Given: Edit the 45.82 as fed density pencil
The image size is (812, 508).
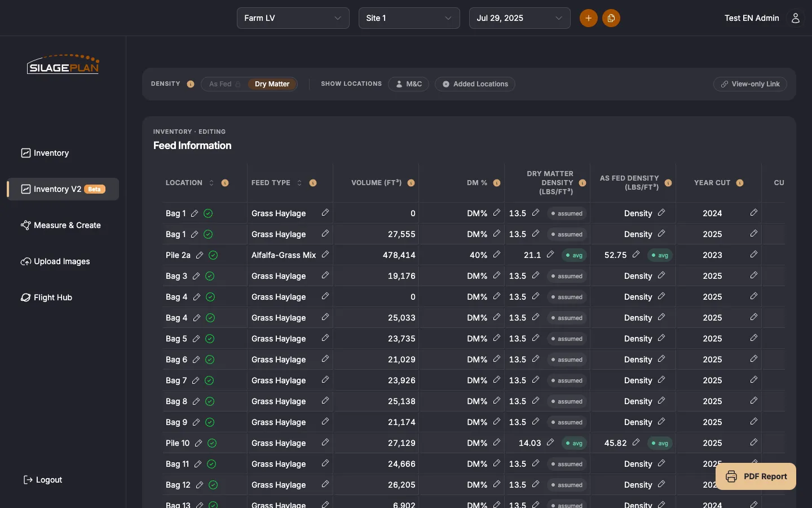Looking at the screenshot, I should [636, 443].
